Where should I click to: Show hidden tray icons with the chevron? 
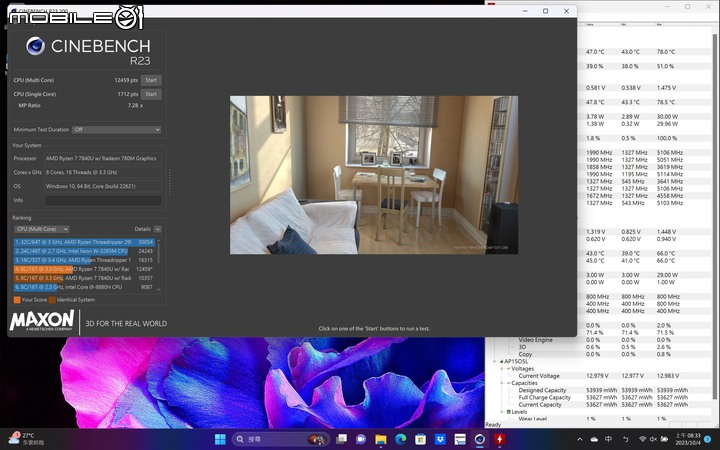(579, 439)
